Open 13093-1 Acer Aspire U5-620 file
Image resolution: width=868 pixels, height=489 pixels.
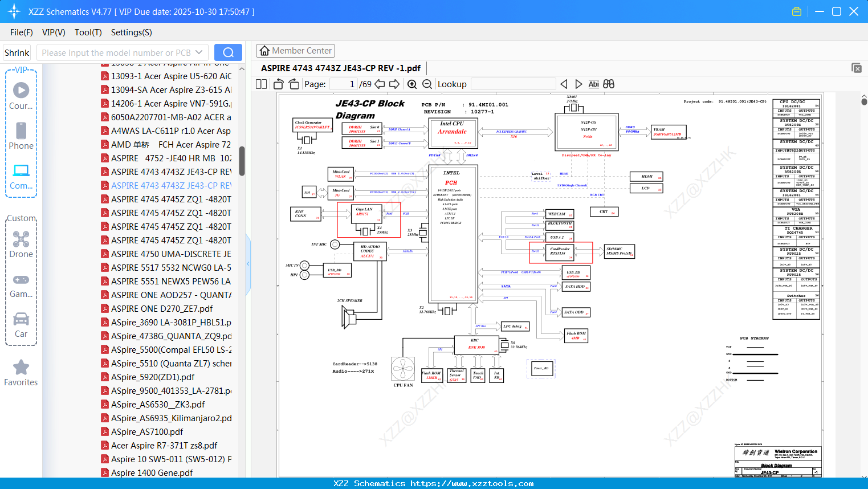click(x=166, y=76)
